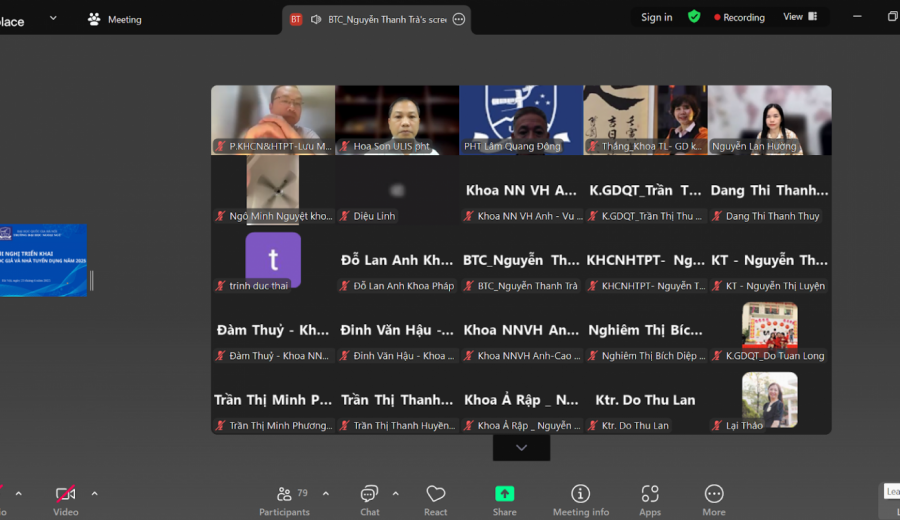
Task: Toggle audio for the shared screen tab
Action: tap(316, 20)
